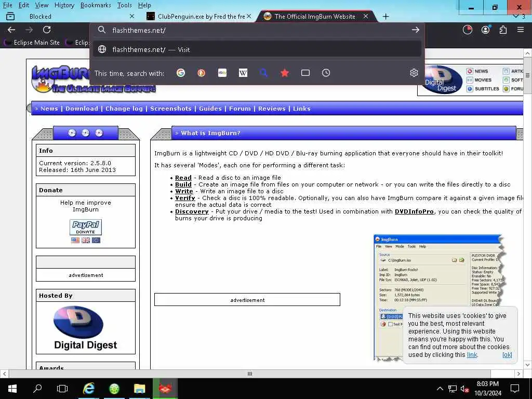Search with Google this time
The height and width of the screenshot is (399, 532).
tap(181, 73)
